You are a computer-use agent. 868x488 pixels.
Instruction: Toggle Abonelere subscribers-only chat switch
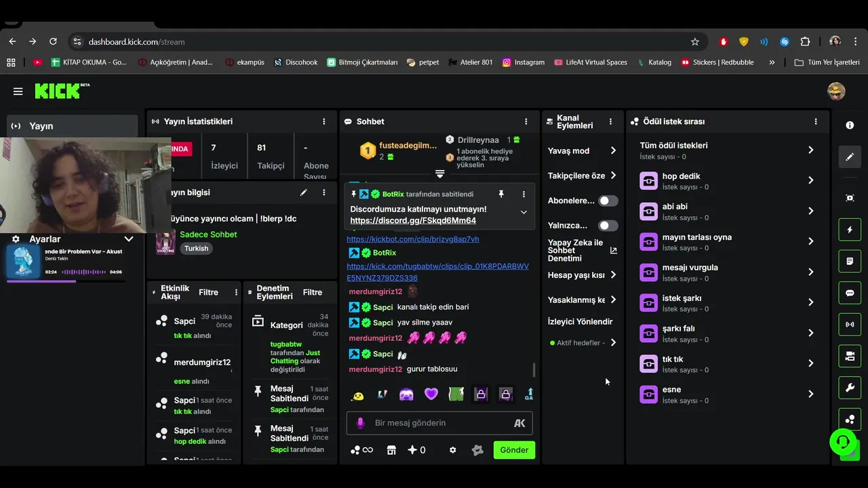[608, 201]
